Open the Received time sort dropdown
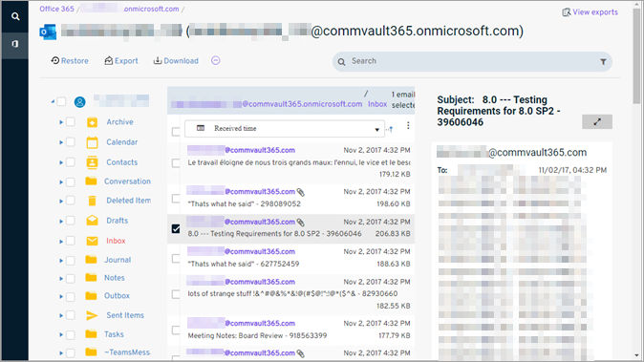Image resolution: width=644 pixels, height=362 pixels. [285, 128]
